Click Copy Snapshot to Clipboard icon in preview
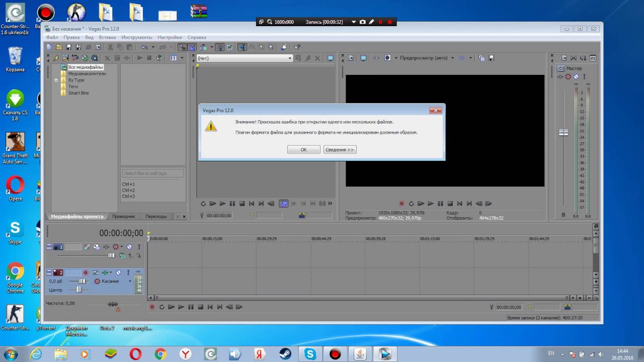 click(x=481, y=58)
